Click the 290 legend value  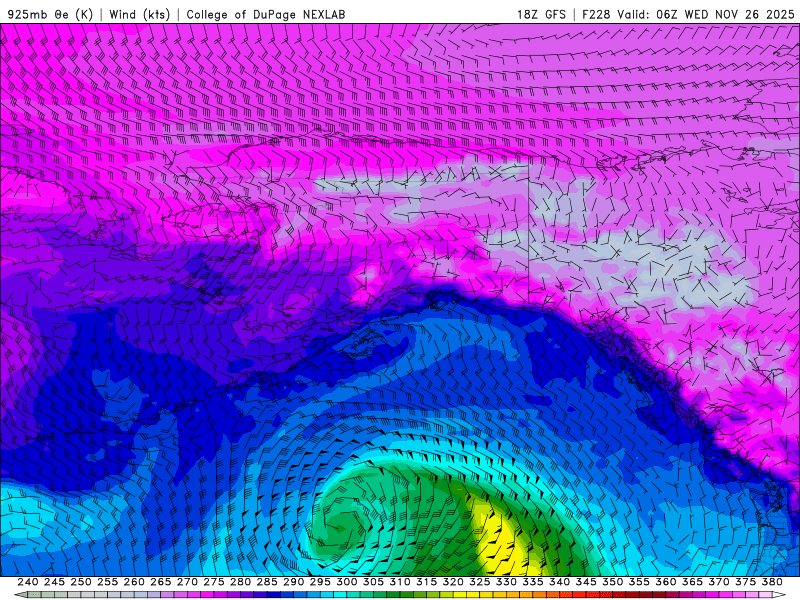click(x=293, y=582)
